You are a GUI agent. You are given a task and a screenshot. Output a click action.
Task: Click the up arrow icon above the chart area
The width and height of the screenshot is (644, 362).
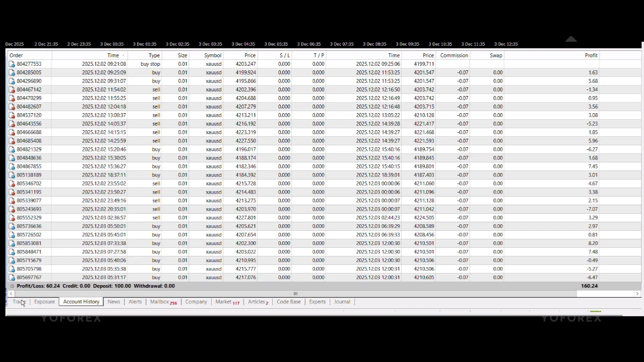(571, 39)
